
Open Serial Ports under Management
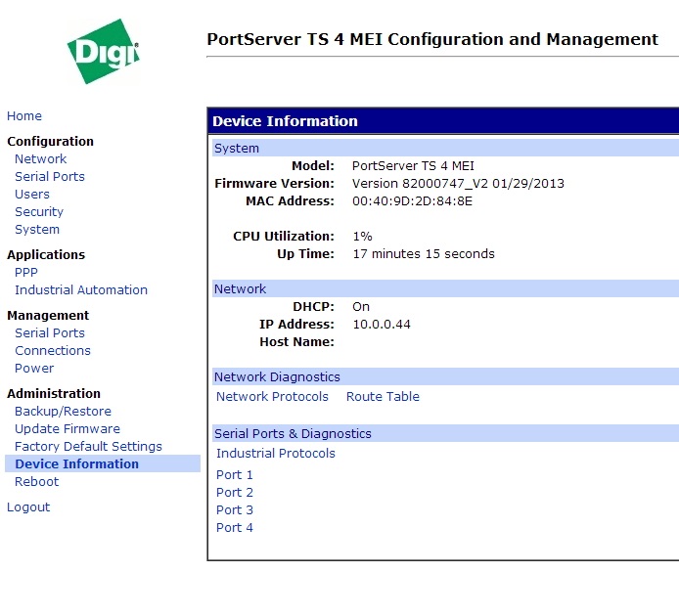pyautogui.click(x=50, y=332)
